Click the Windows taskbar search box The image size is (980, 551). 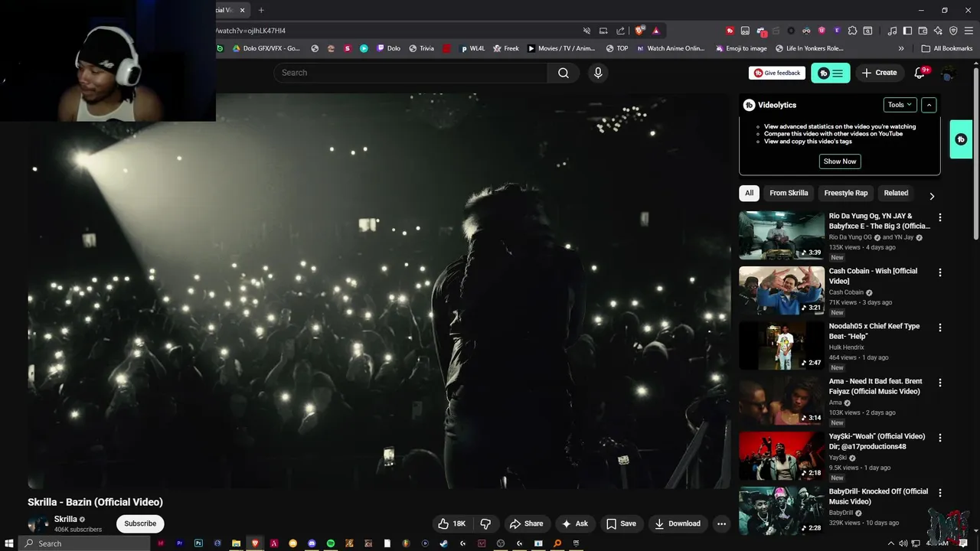[x=84, y=543]
